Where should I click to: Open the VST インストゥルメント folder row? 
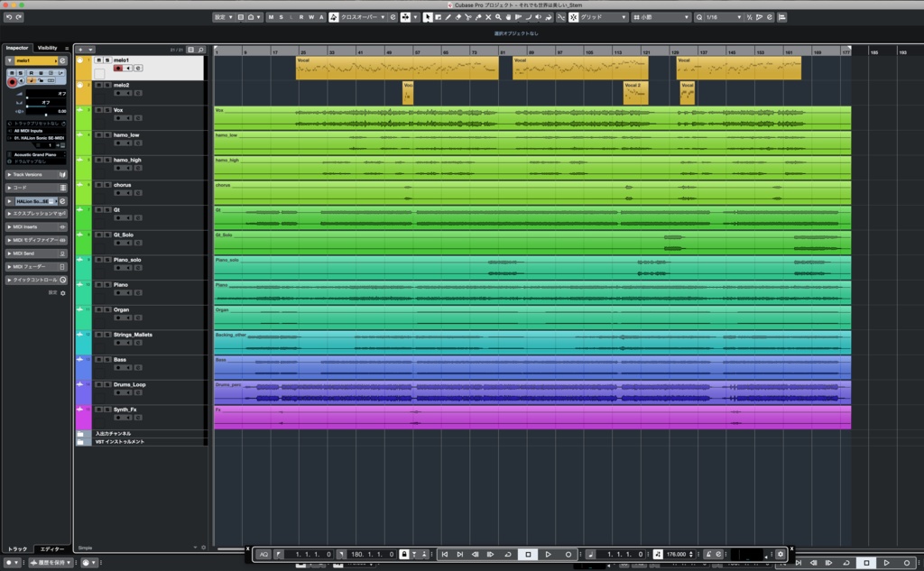142,441
